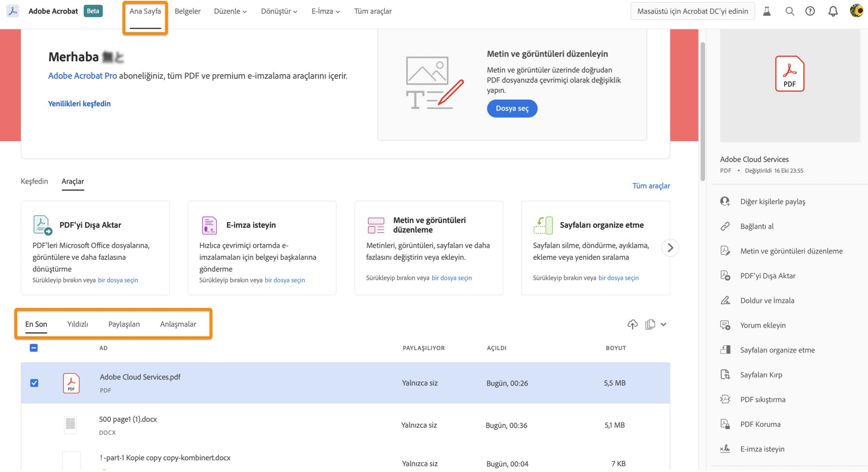The width and height of the screenshot is (868, 472).
Task: Sort by the BOYUT column header
Action: [616, 348]
